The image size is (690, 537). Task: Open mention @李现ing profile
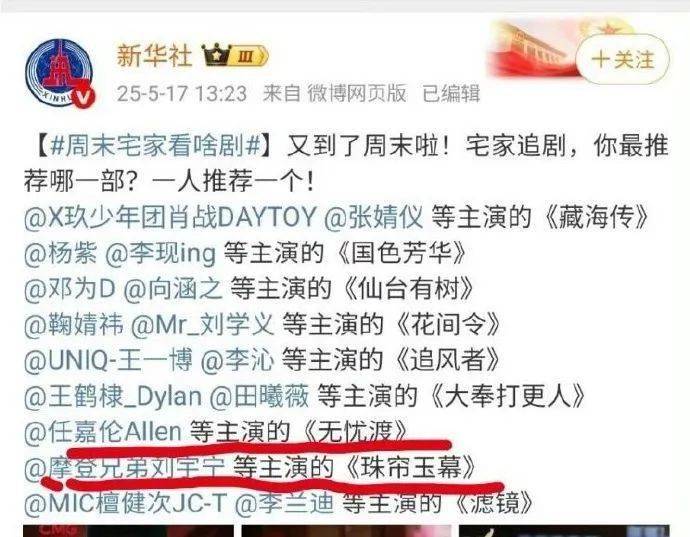tap(161, 254)
